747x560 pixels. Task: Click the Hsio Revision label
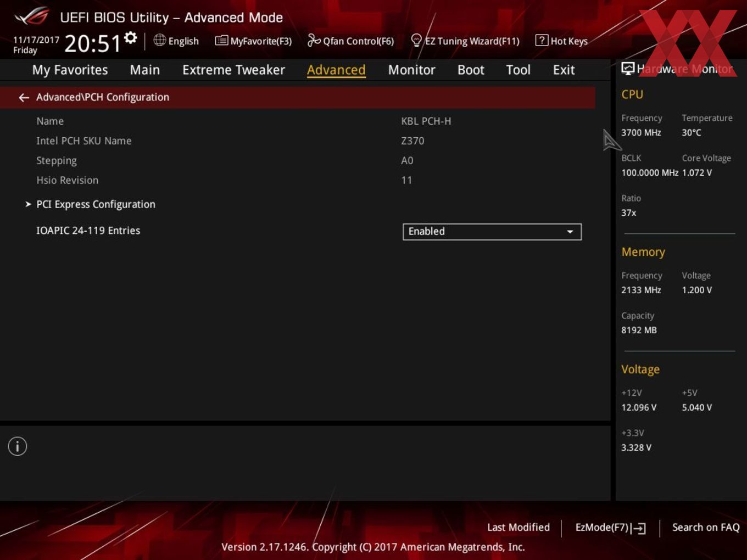tap(67, 180)
